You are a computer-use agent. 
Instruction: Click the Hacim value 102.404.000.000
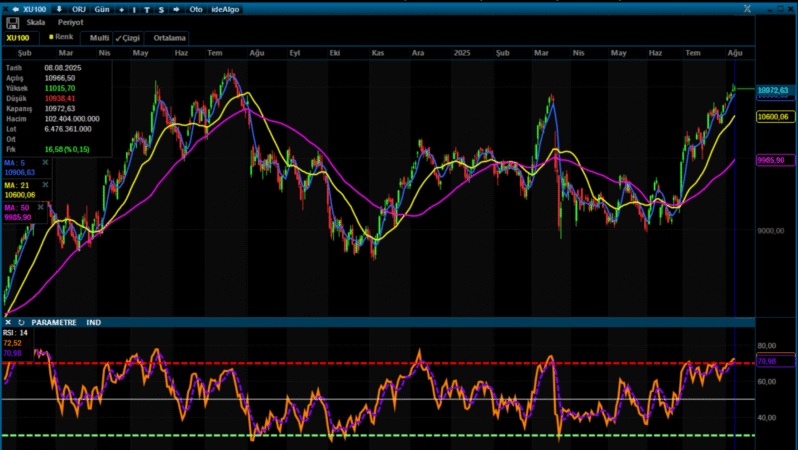tap(72, 119)
